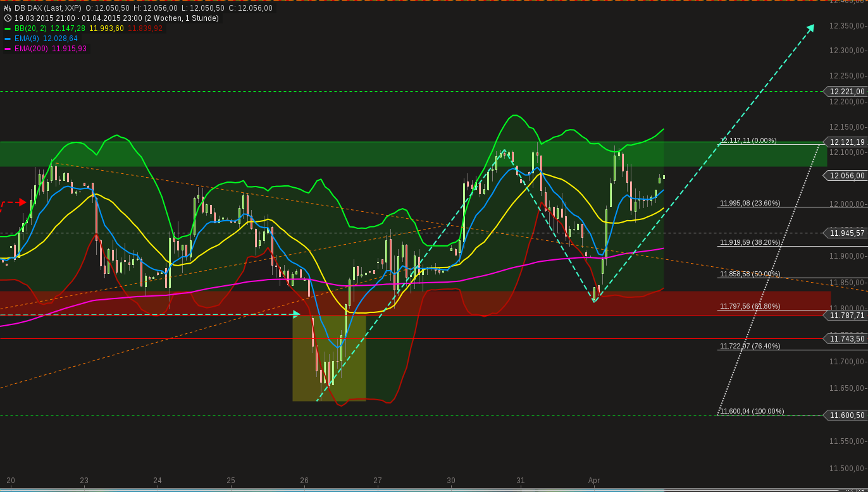This screenshot has width=868, height=492.
Task: Click the red dashed arrow at left edge
Action: pyautogui.click(x=20, y=203)
